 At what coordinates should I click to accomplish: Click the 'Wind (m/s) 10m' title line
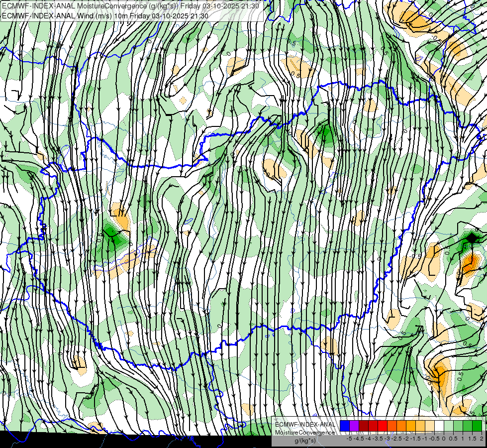105,15
